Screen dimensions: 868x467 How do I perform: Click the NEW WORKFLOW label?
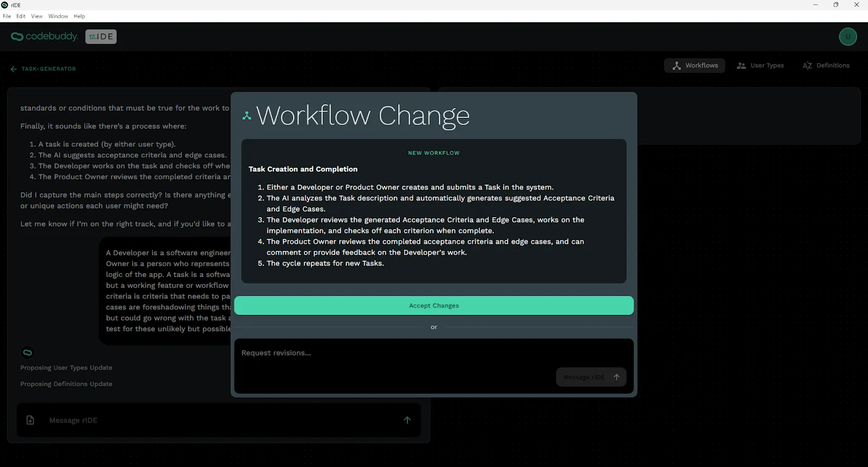434,153
